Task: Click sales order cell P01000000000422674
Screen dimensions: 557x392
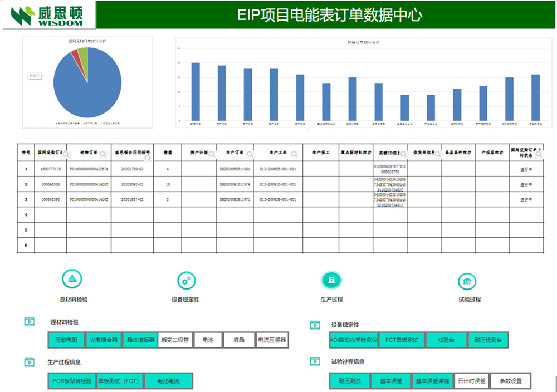Action: (89, 169)
